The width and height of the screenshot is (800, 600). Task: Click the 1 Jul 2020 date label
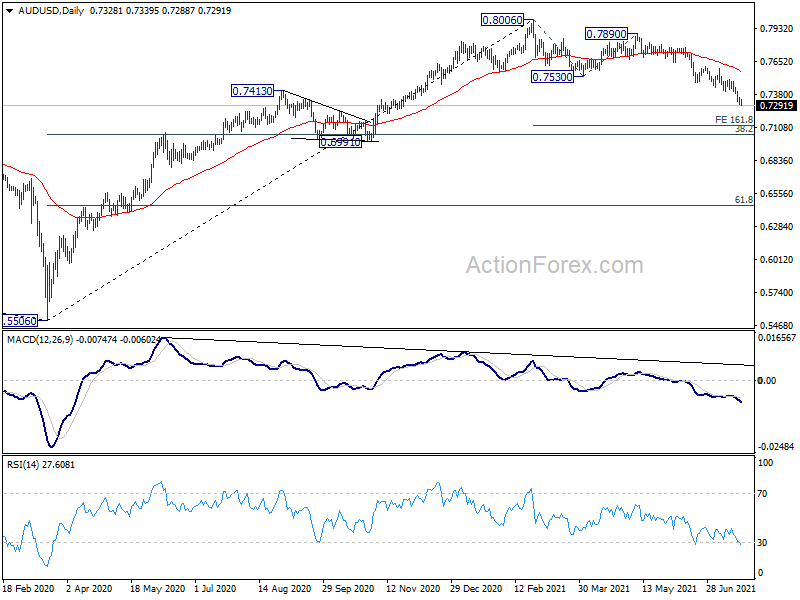click(x=215, y=589)
